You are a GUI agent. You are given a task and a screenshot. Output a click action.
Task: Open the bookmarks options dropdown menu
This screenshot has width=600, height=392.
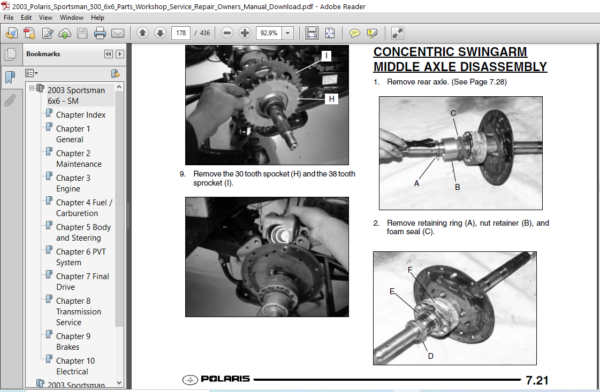31,73
